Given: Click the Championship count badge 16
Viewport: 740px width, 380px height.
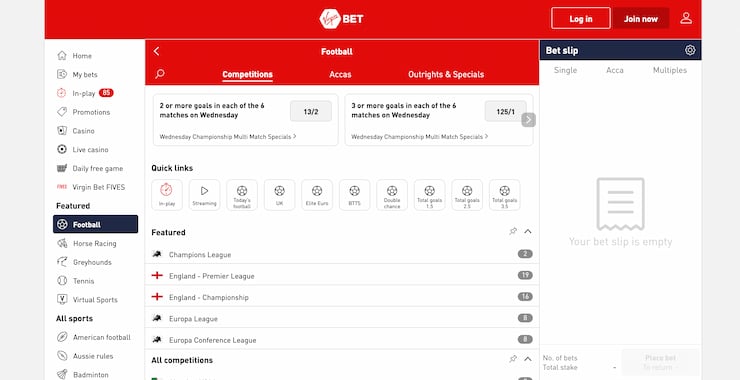Looking at the screenshot, I should point(525,296).
